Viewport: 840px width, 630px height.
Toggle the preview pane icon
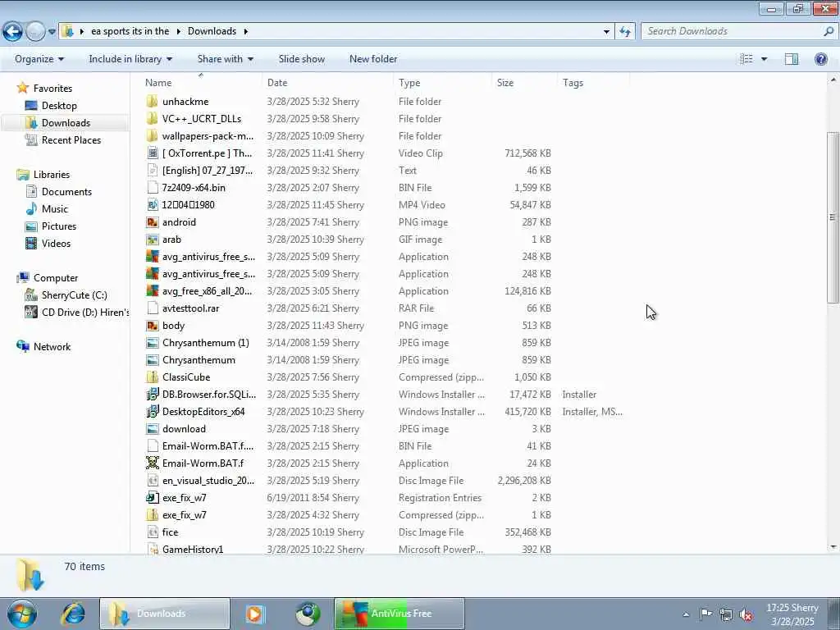click(792, 59)
